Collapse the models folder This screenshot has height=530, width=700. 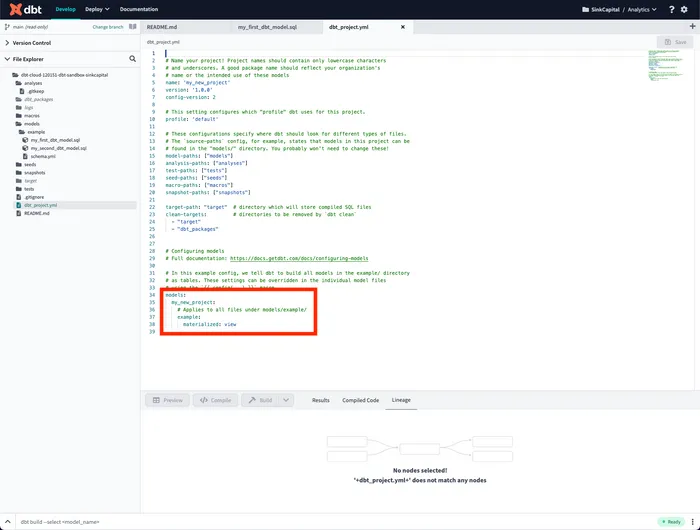28,124
